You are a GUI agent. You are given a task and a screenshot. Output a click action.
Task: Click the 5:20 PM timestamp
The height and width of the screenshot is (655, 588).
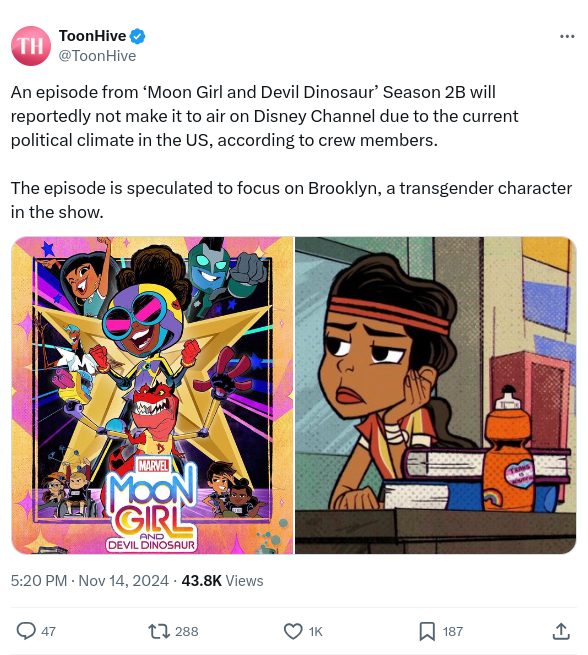pos(39,581)
